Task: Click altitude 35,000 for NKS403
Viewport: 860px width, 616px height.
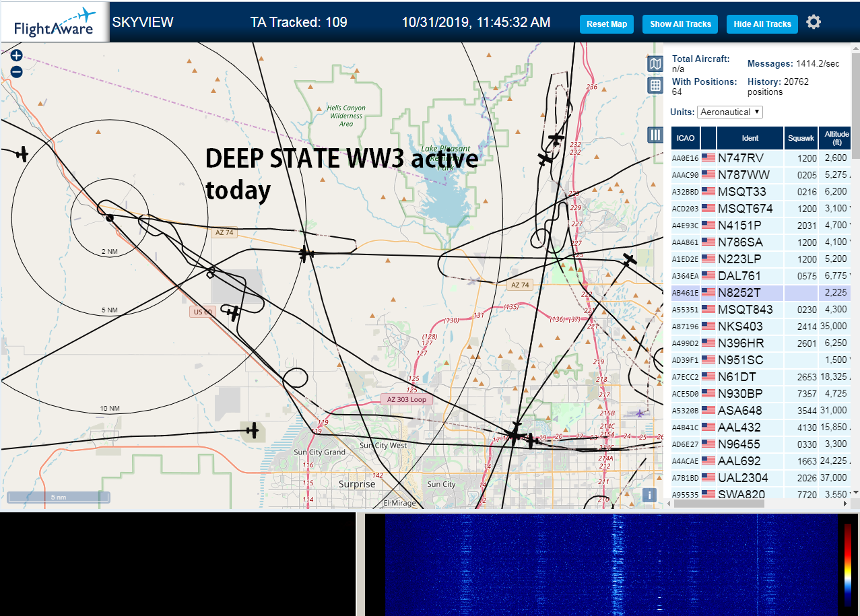Action: 834,327
